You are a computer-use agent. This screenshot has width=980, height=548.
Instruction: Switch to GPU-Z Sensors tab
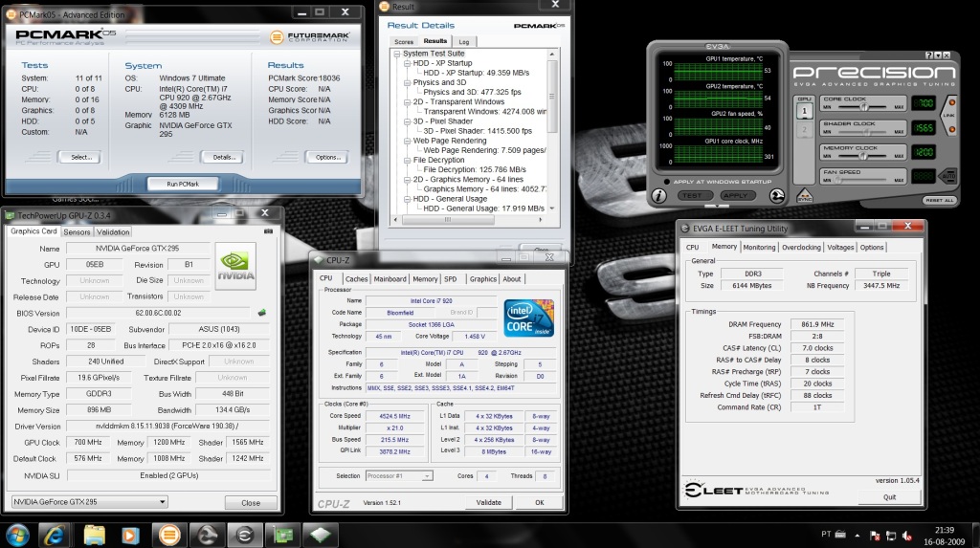coord(77,231)
